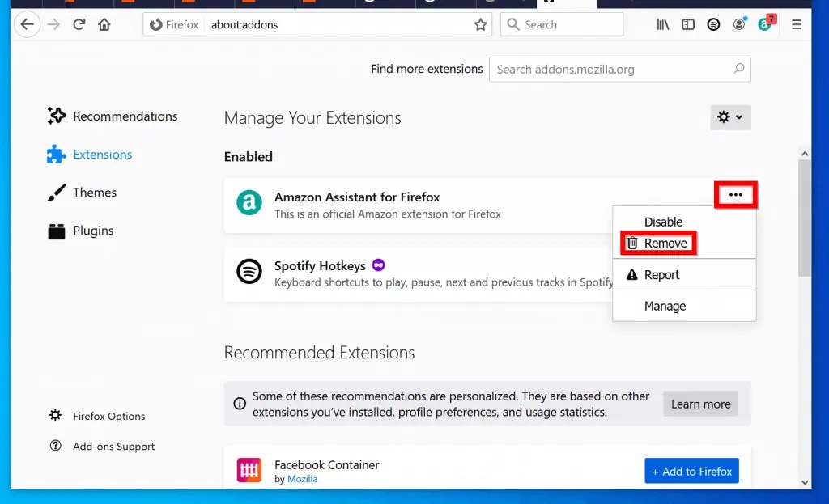Open Recommendations in the sidebar
Screen dimensions: 829x504
(125, 116)
